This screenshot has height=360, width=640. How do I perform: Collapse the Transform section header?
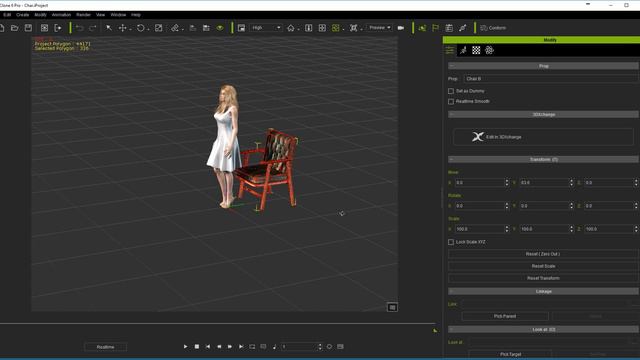[x=543, y=159]
